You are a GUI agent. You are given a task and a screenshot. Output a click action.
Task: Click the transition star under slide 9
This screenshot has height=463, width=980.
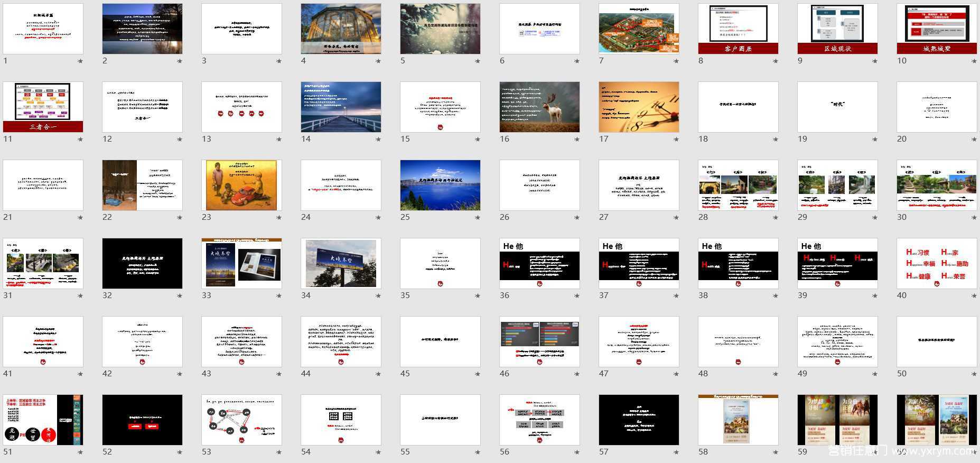point(875,61)
